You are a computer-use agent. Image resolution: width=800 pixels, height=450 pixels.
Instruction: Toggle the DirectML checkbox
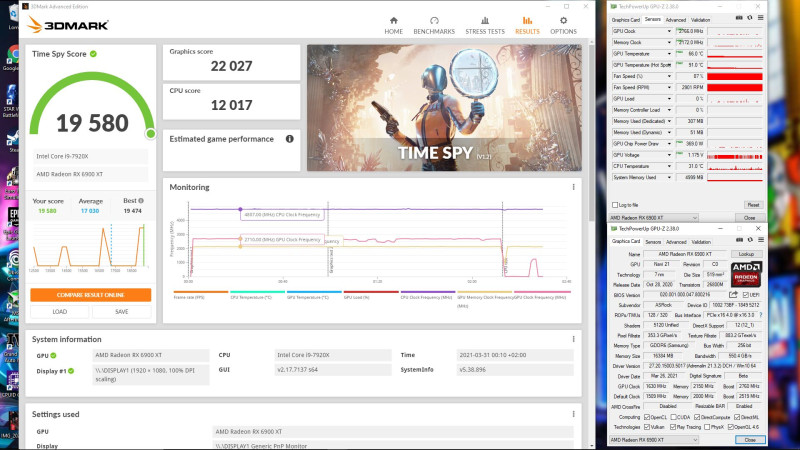[x=737, y=417]
